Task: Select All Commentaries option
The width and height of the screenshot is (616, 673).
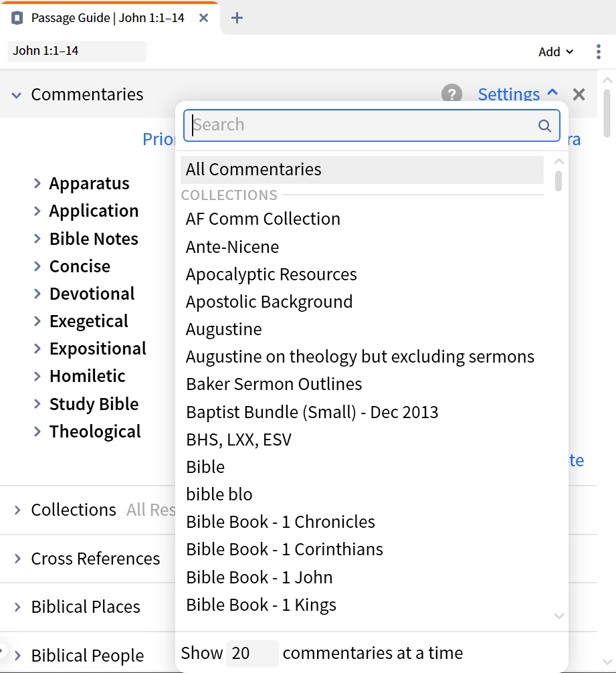Action: pyautogui.click(x=362, y=169)
